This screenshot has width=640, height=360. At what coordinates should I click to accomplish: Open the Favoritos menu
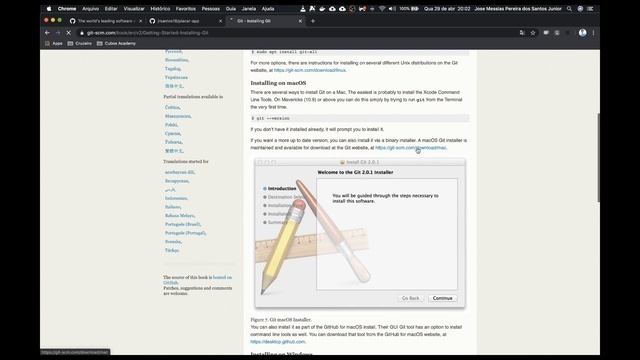pos(186,9)
